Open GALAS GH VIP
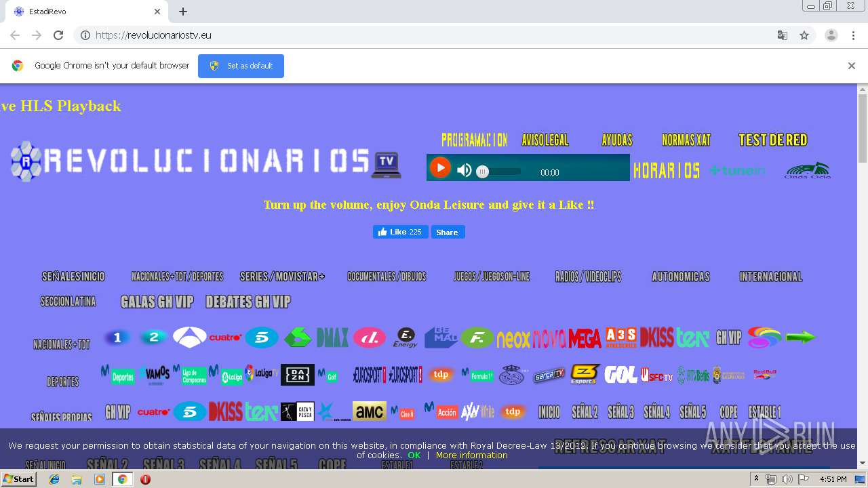868x488 pixels. 157,302
